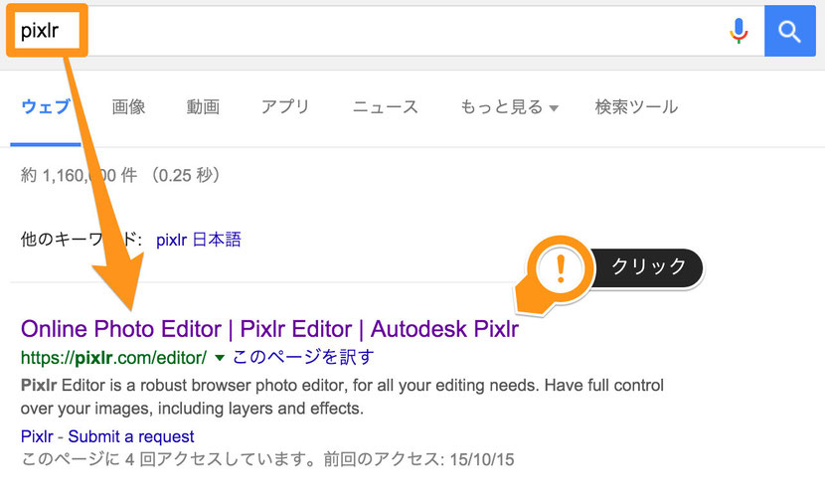825x504 pixels.
Task: Open the アプリ tab
Action: coord(285,106)
